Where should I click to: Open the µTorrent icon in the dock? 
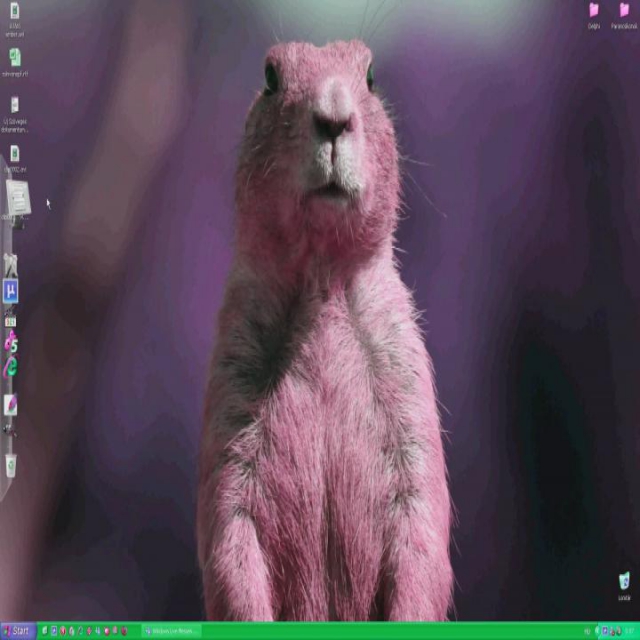click(11, 291)
